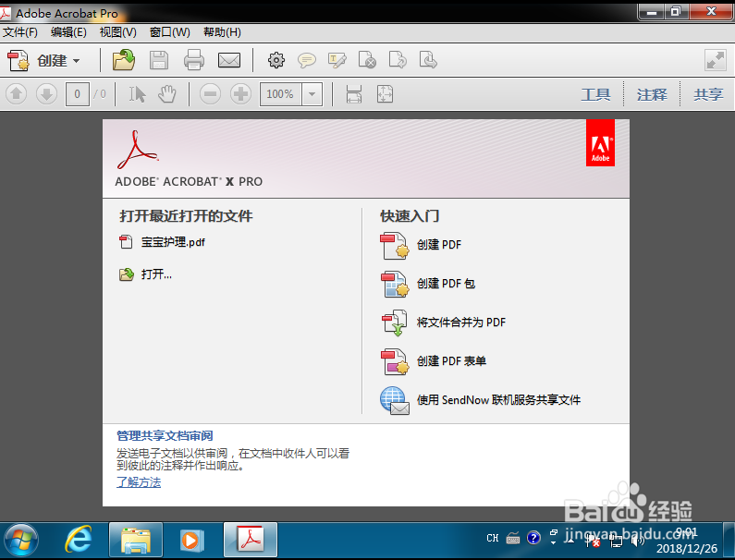Viewport: 735px width, 560px height.
Task: Toggle full-screen read mode icon
Action: 716,60
